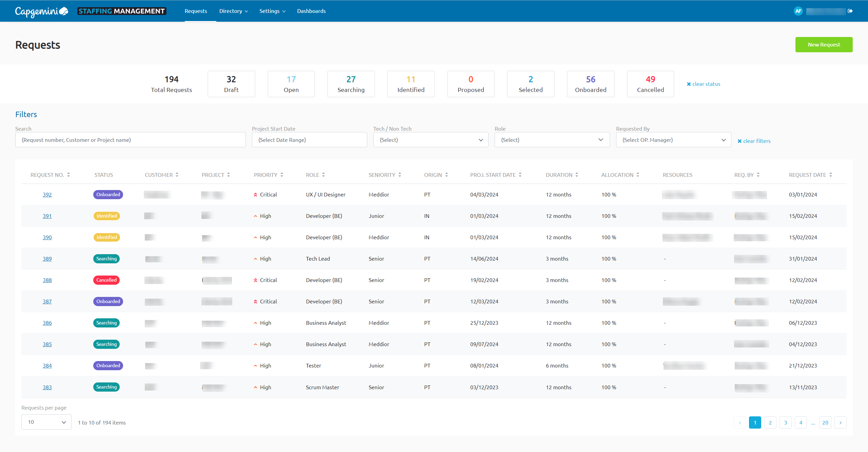Viewport: 868px width, 452px height.
Task: Sort by Request Date column arrows
Action: point(831,175)
